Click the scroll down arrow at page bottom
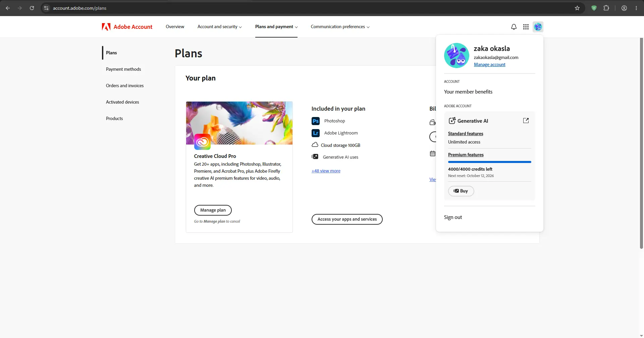 click(641, 335)
